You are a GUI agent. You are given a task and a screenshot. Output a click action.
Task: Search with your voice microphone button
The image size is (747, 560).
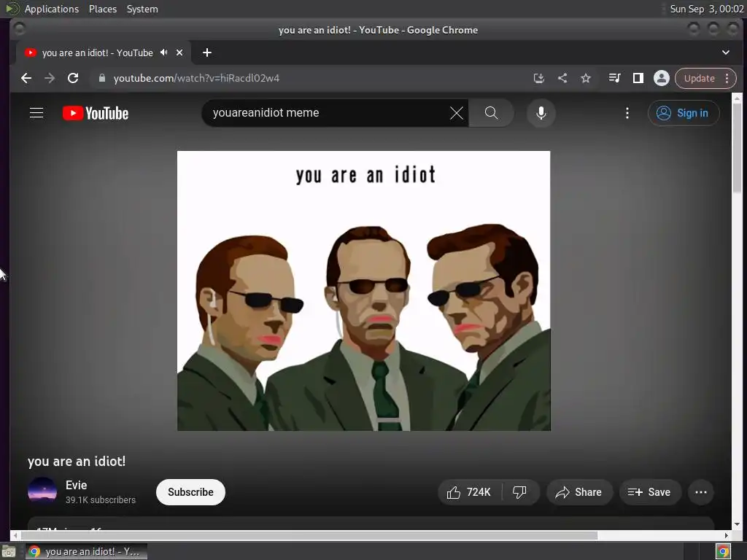541,113
